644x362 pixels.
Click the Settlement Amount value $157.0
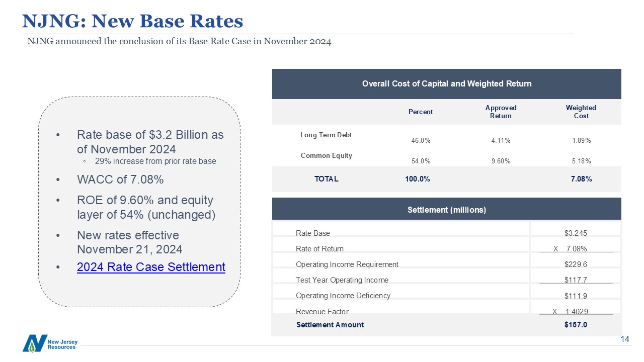(x=576, y=325)
